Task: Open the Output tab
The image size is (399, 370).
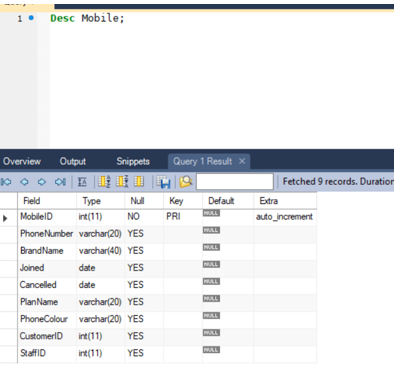Action: (x=73, y=161)
